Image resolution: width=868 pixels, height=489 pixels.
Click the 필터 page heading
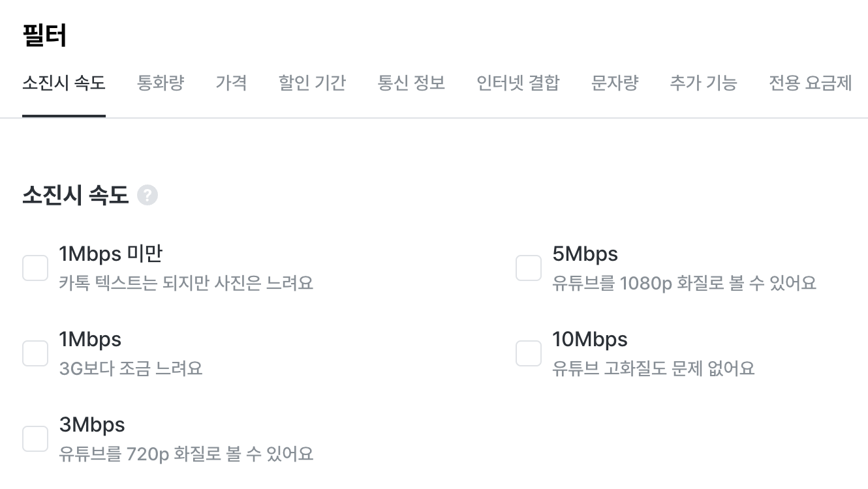pyautogui.click(x=43, y=35)
